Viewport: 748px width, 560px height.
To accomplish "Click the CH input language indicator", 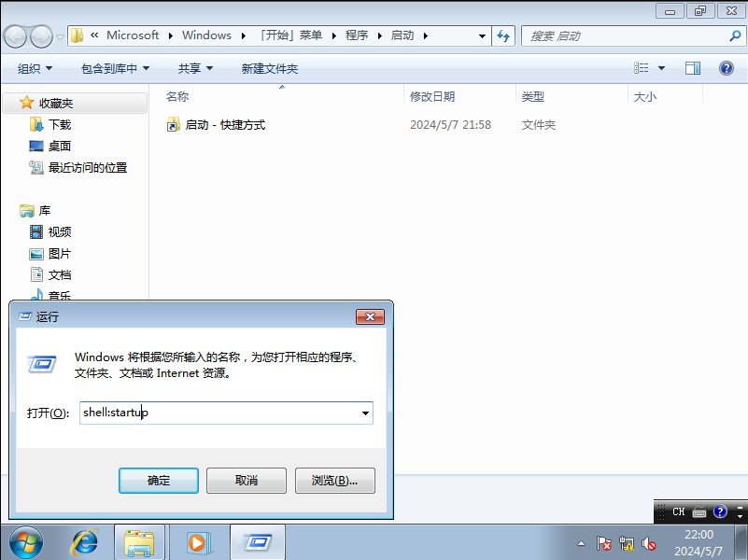I will coord(678,511).
